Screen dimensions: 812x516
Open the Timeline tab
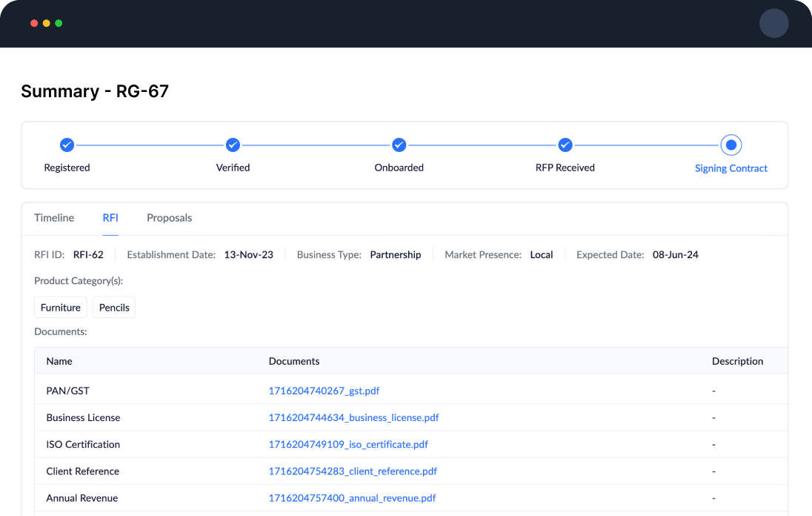54,218
